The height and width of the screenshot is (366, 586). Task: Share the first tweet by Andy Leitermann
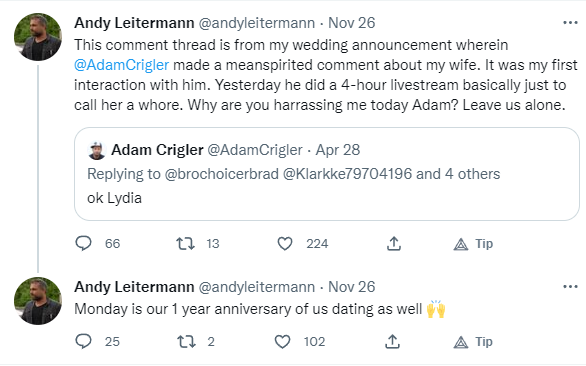[x=394, y=244]
